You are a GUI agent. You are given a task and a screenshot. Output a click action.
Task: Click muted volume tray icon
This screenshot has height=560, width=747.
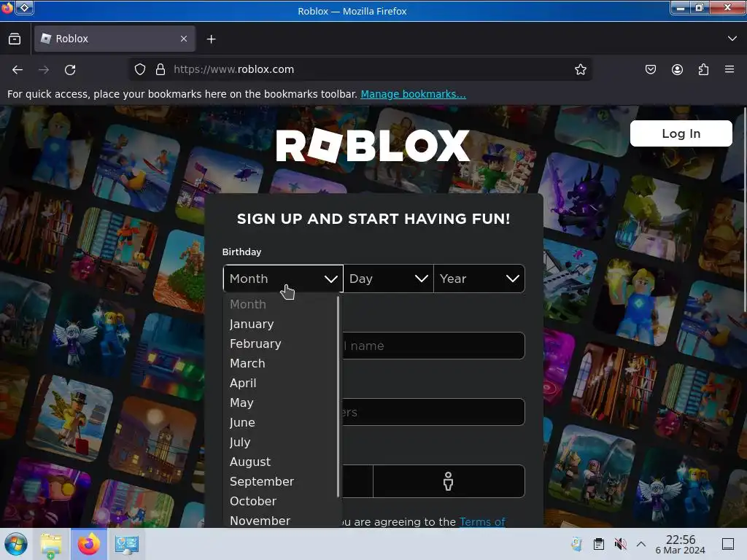620,544
